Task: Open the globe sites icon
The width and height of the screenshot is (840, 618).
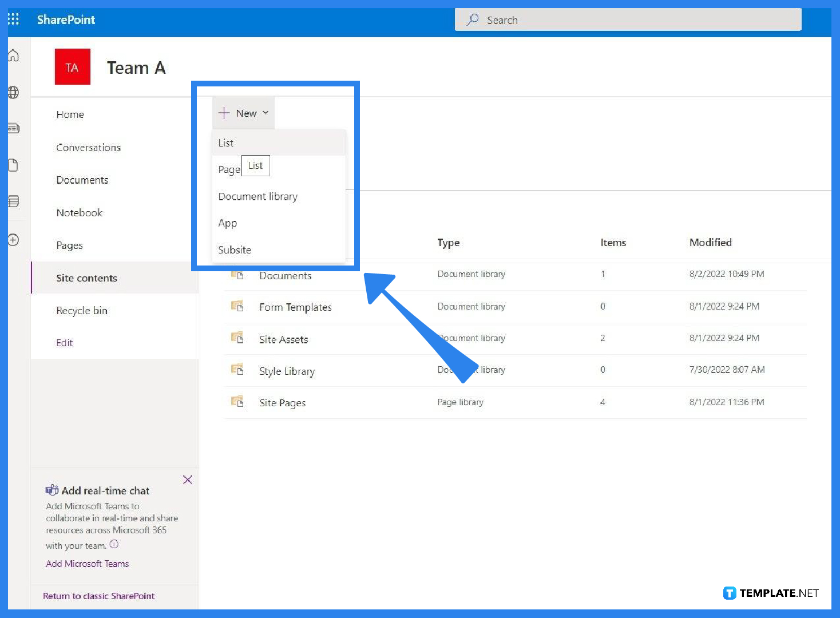Action: (x=13, y=92)
